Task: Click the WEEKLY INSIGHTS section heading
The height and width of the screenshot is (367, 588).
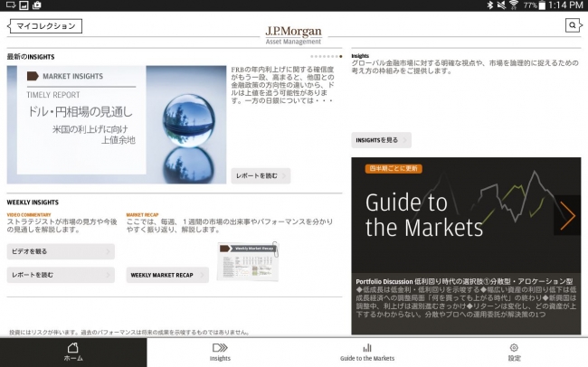Action: [33, 202]
